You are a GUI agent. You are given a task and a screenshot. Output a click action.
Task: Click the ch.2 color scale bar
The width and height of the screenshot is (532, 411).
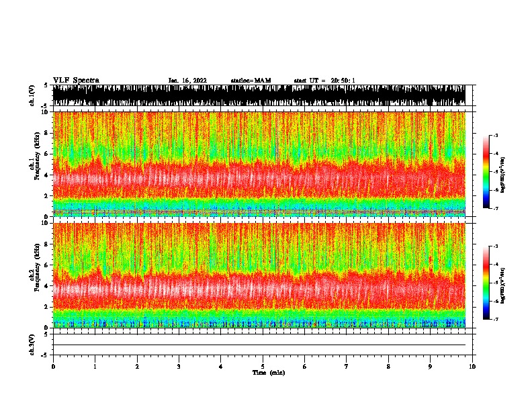click(486, 283)
